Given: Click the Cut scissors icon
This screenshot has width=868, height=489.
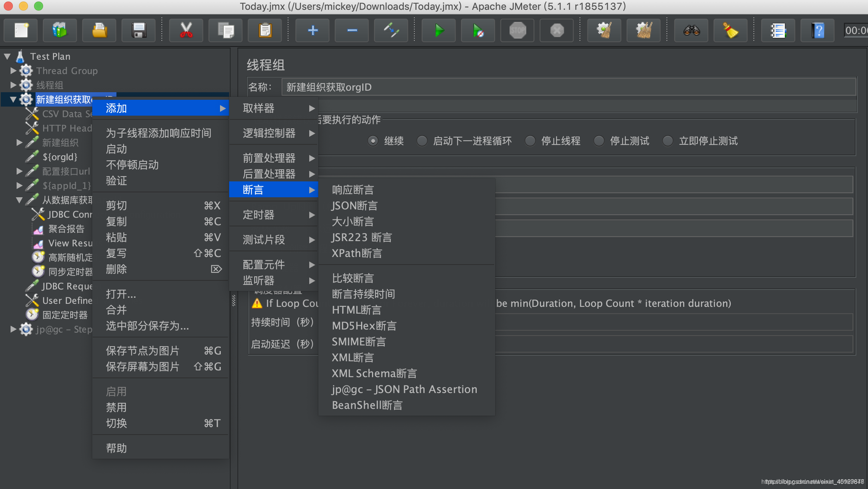Looking at the screenshot, I should click(x=186, y=30).
